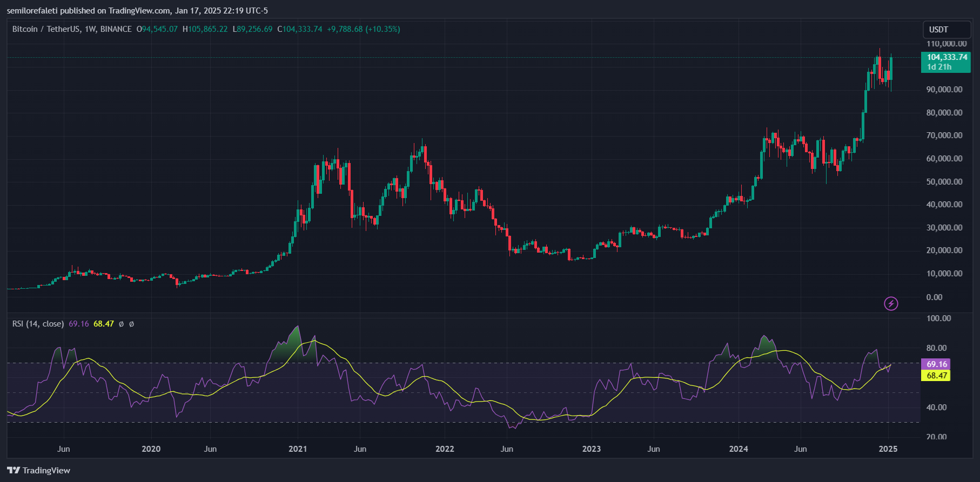Click the 2023 time axis label
Viewport: 980px width, 482px height.
pyautogui.click(x=592, y=449)
